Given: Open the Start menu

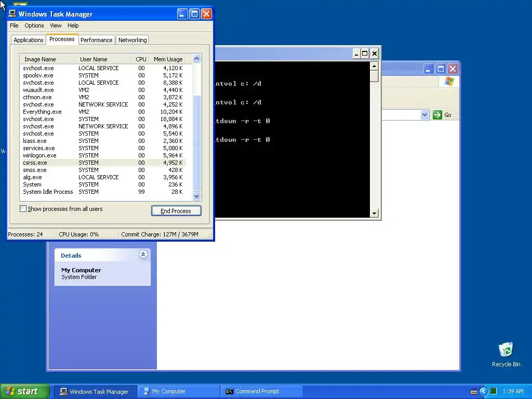Looking at the screenshot, I should click(x=24, y=391).
